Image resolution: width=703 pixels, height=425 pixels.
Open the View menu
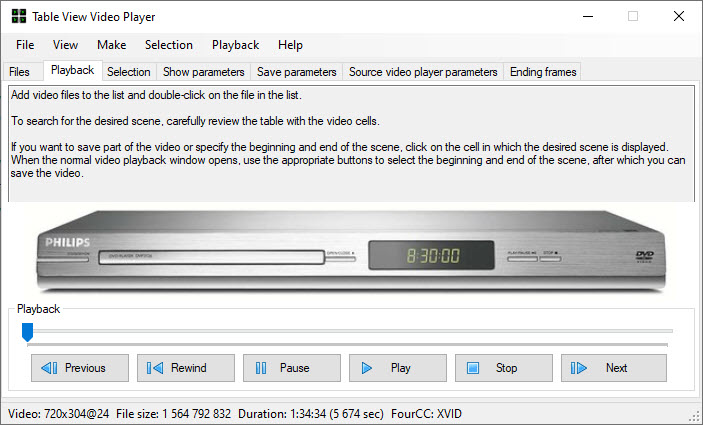click(x=65, y=45)
